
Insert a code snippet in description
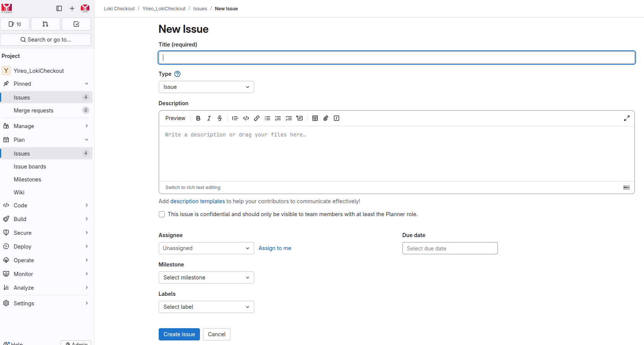pyautogui.click(x=246, y=118)
